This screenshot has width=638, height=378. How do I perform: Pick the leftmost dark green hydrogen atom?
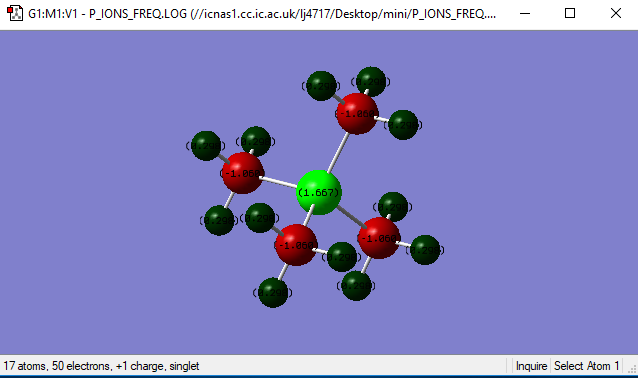206,146
